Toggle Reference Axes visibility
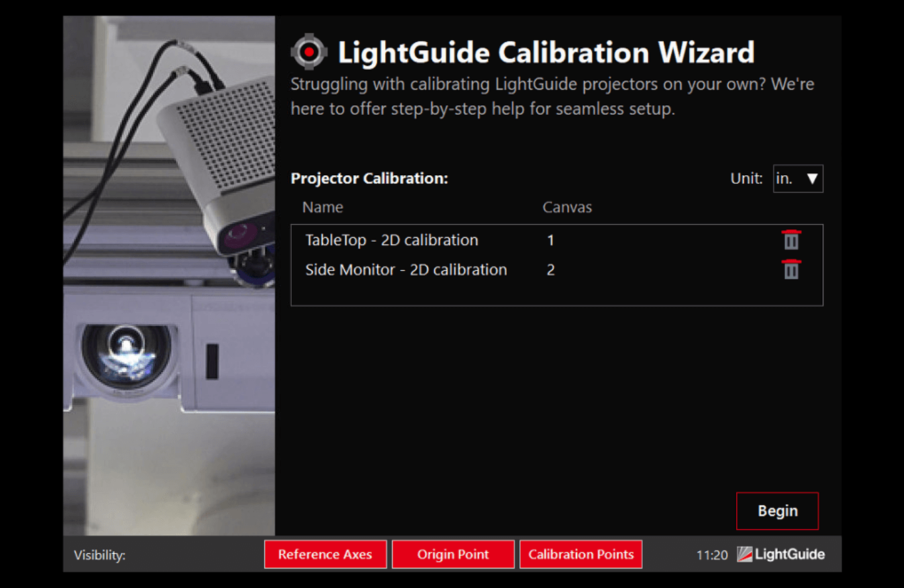The image size is (904, 588). (325, 554)
